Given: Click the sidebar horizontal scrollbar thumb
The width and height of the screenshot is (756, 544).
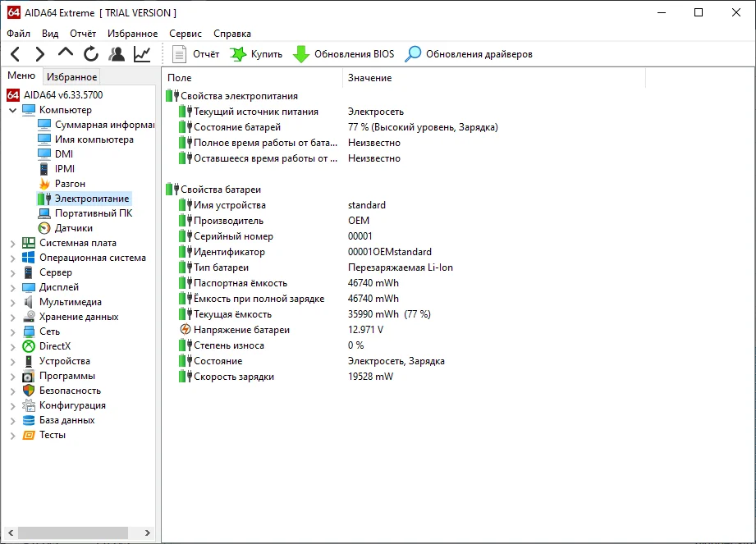Looking at the screenshot, I should click(73, 533).
